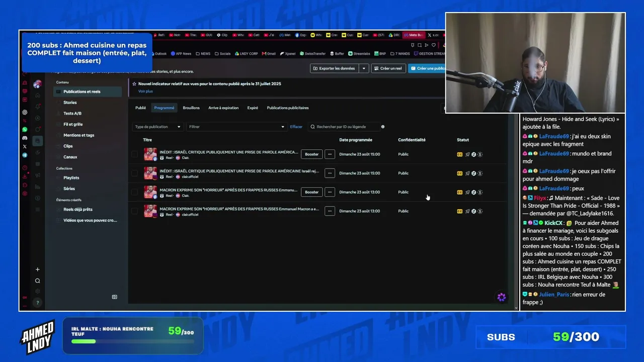Open the purple flower assistant icon

[502, 297]
